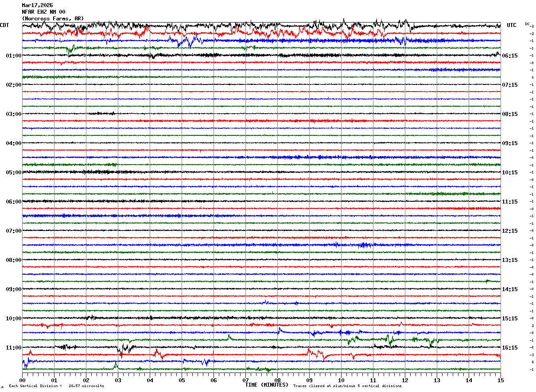This screenshot has height=392, width=536.
Task: Click minute tick label 05 on bottom axis
Action: tap(182, 380)
